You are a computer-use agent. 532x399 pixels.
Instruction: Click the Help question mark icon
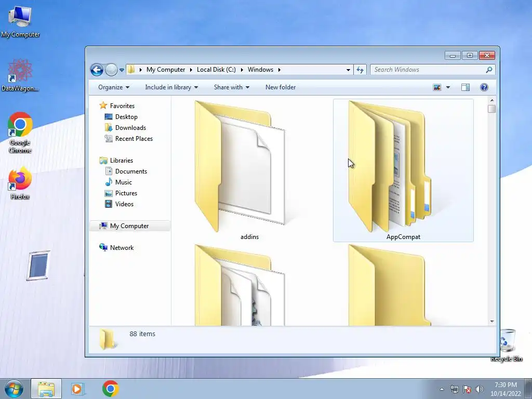click(484, 87)
